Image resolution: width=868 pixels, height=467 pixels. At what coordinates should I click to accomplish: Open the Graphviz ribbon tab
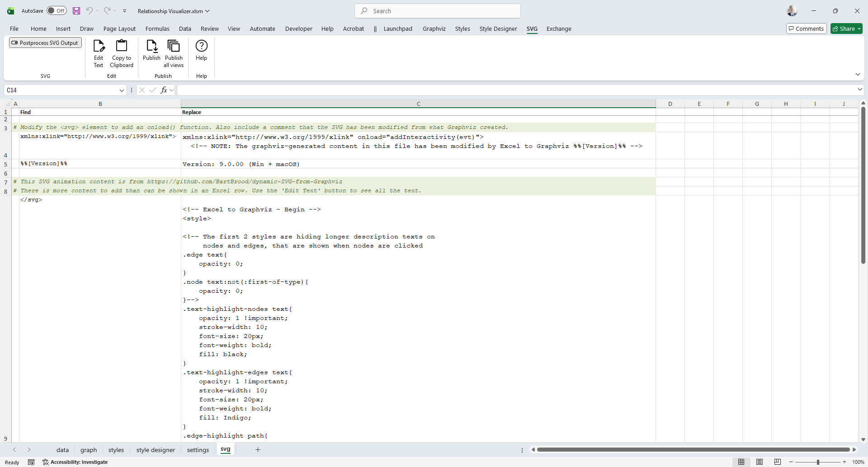coord(434,29)
